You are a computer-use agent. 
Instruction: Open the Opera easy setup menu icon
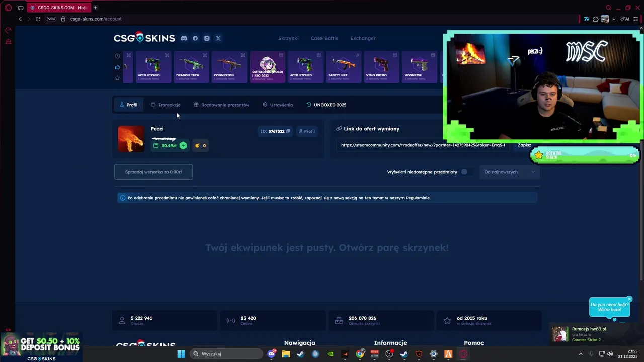[x=636, y=19]
